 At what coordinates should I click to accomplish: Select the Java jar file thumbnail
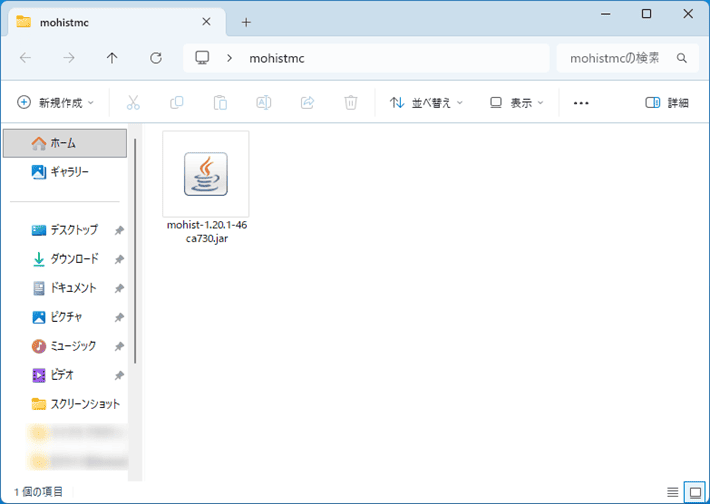(206, 174)
